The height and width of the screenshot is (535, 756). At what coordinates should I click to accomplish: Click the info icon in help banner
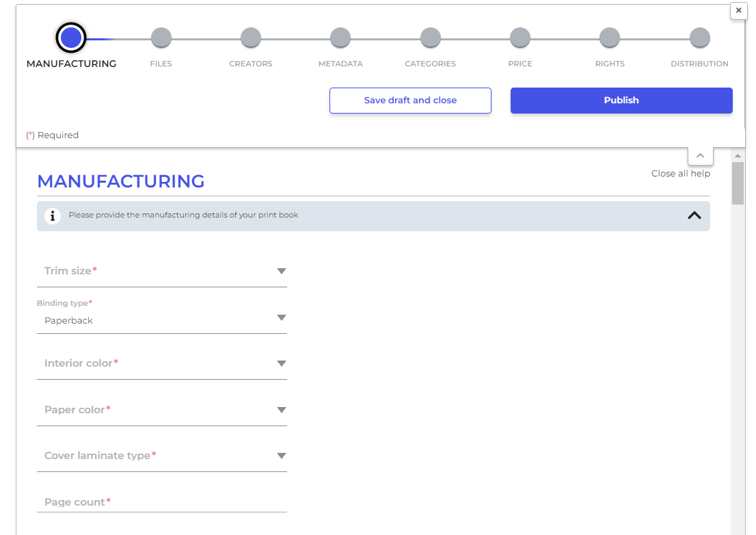click(x=53, y=216)
